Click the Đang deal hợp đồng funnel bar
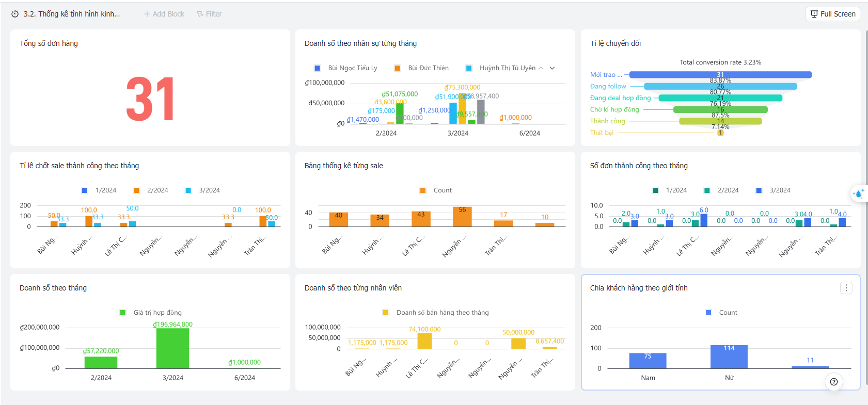The height and width of the screenshot is (405, 868). pyautogui.click(x=720, y=98)
